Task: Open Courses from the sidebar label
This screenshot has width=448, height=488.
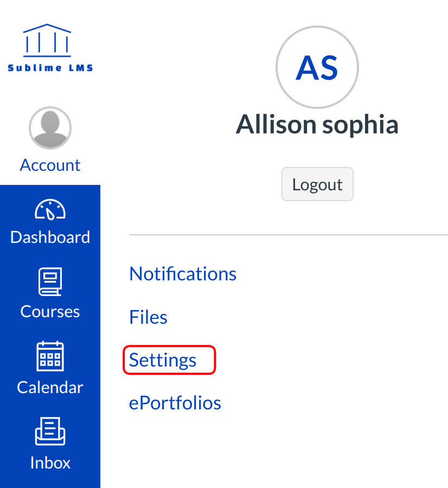Action: [x=50, y=311]
